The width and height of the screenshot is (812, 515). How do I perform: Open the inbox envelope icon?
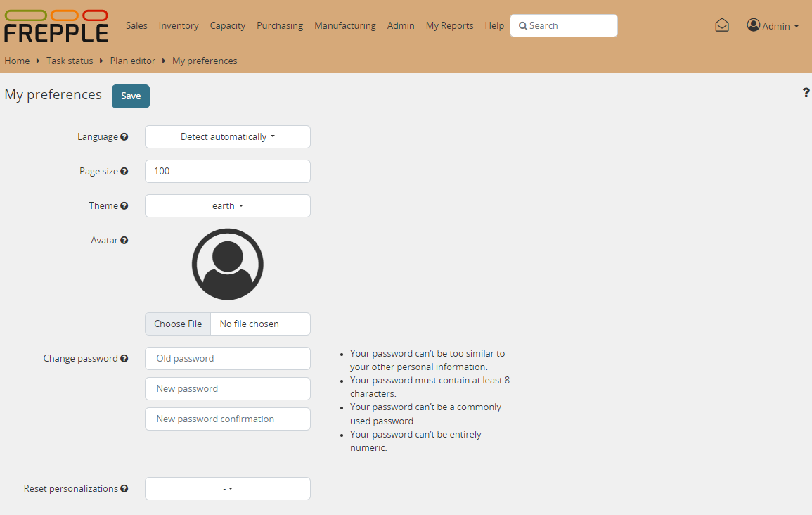pyautogui.click(x=722, y=25)
